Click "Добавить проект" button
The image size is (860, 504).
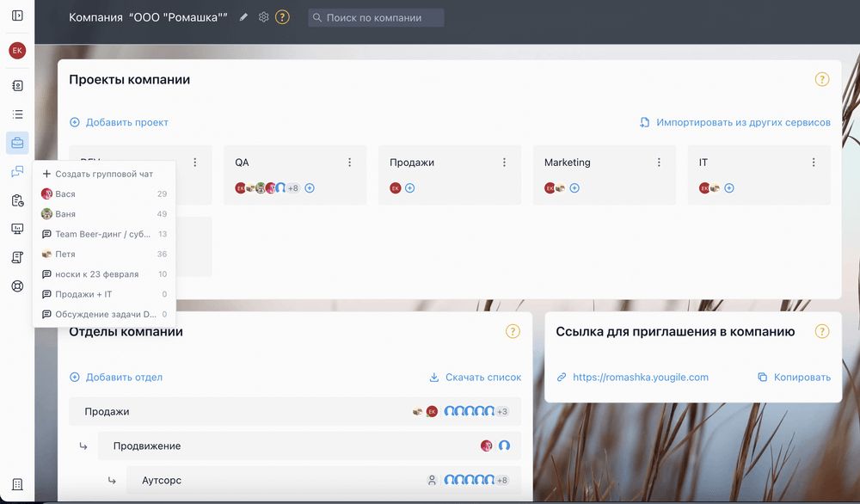[119, 123]
